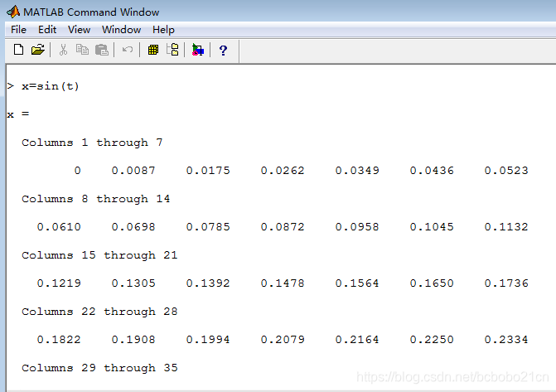Click the Open File folder icon
The height and width of the screenshot is (392, 556).
[x=38, y=50]
